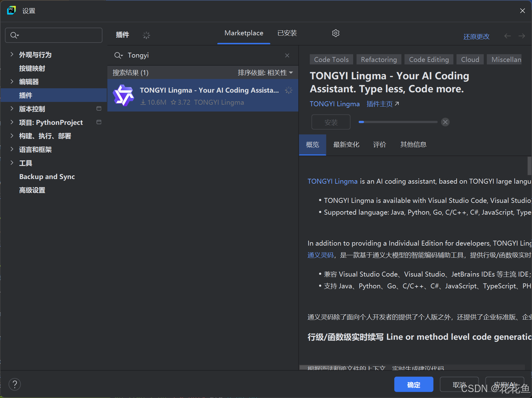The height and width of the screenshot is (398, 532).
Task: Click the 安装 install button
Action: pyautogui.click(x=331, y=122)
